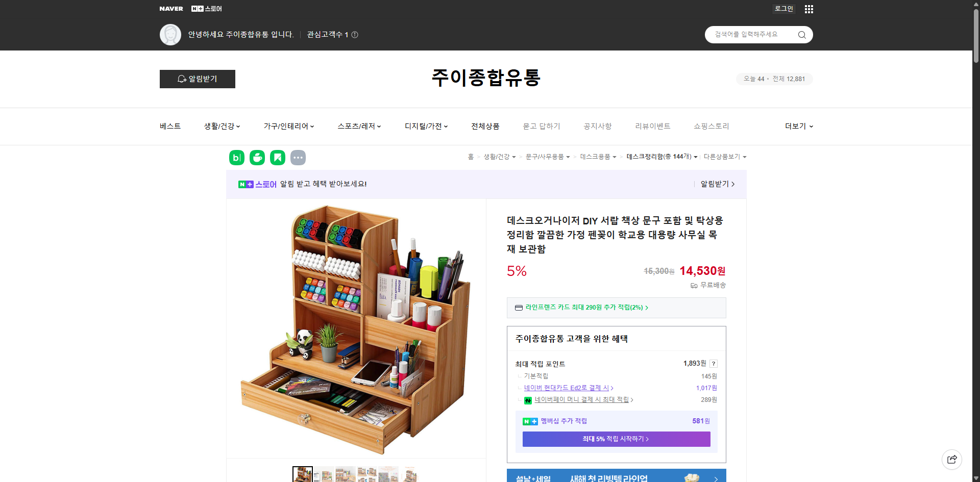
Task: Click the NAVER logo at top left
Action: tap(171, 9)
